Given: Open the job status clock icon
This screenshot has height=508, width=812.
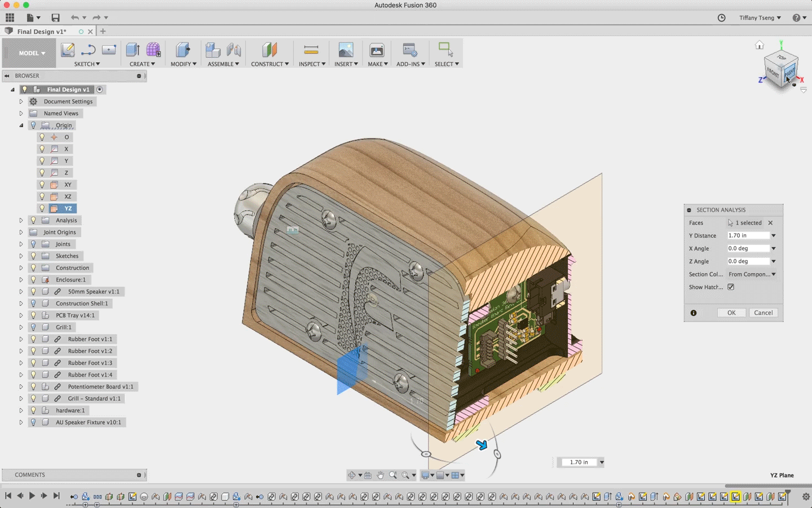Looking at the screenshot, I should (721, 18).
